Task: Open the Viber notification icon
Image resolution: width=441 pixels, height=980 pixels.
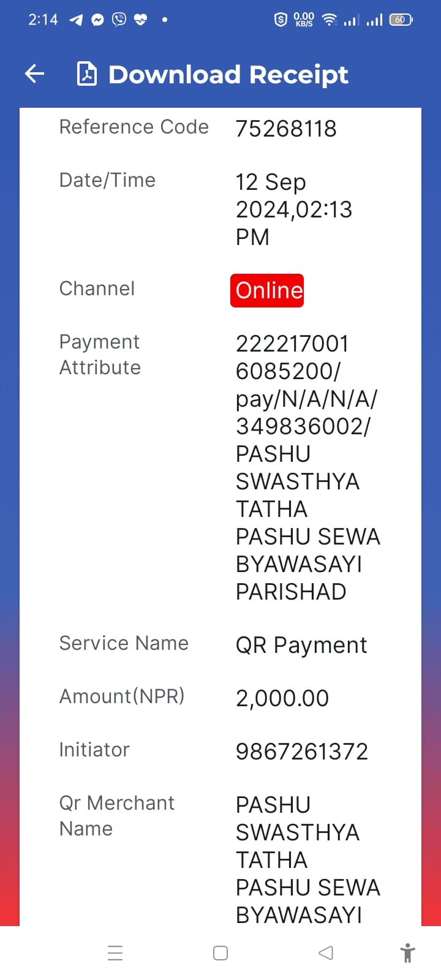Action: 119,20
